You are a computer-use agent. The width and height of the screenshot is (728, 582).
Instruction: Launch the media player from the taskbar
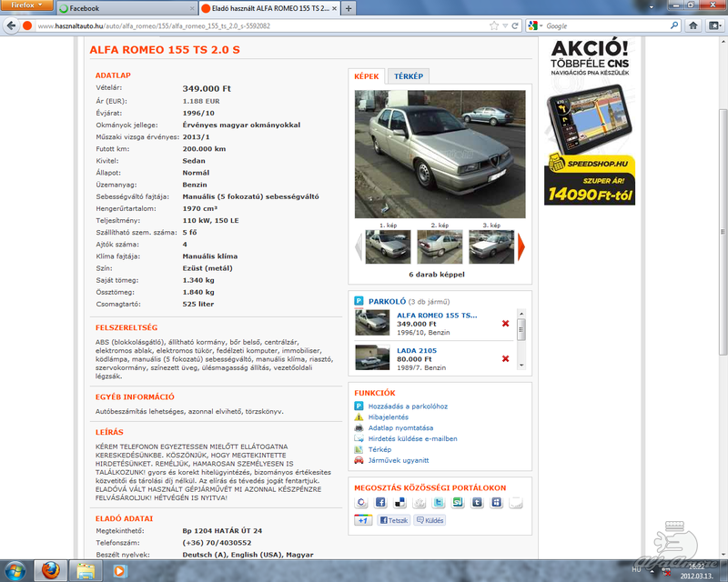119,571
